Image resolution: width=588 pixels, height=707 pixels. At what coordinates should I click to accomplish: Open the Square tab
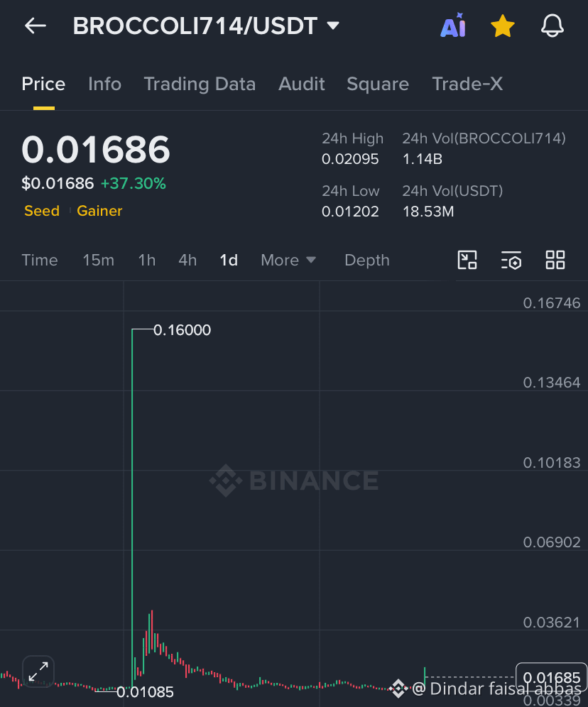(378, 84)
